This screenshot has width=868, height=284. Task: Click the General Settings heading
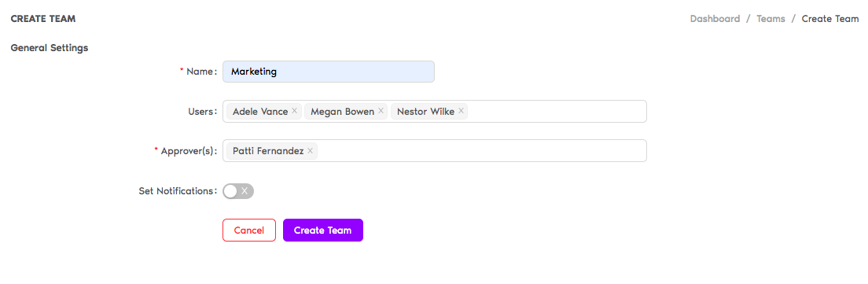(x=50, y=48)
